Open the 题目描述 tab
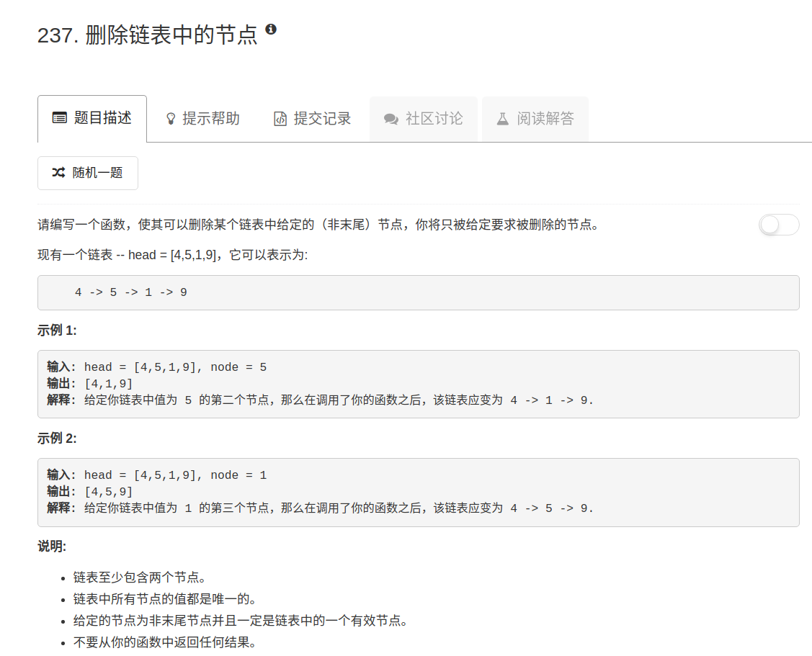 coord(92,119)
